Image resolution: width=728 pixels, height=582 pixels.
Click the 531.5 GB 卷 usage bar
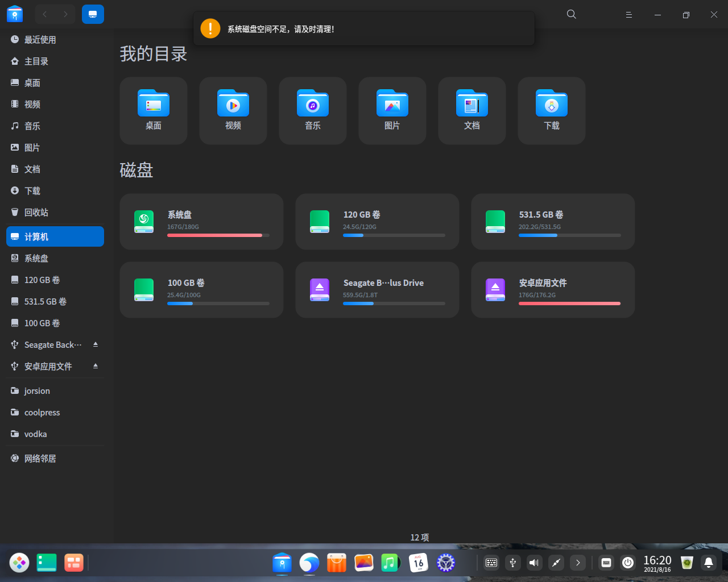tap(569, 235)
